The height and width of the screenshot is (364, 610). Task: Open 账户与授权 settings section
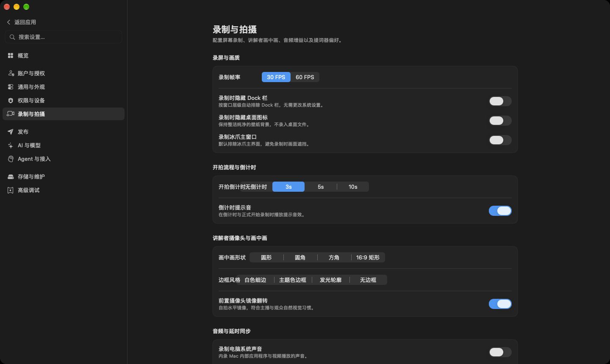[x=64, y=73]
